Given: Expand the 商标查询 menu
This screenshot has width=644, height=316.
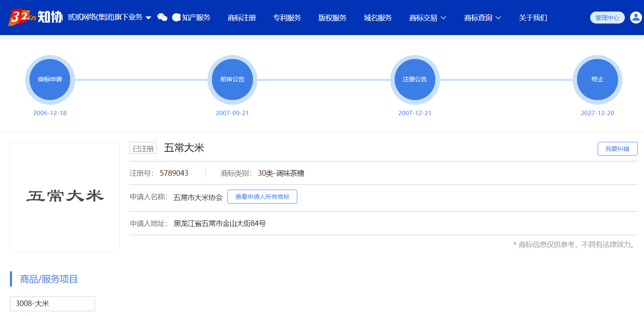Looking at the screenshot, I should click(x=482, y=18).
